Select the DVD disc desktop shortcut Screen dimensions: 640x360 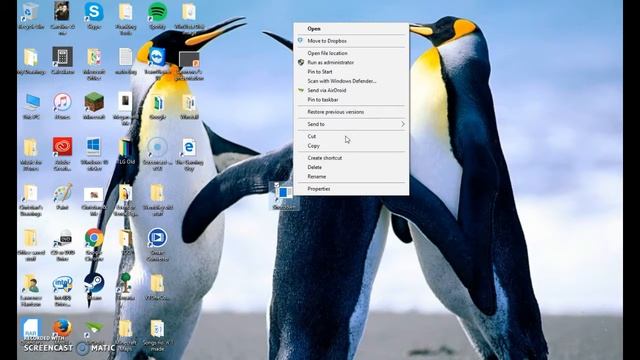click(x=64, y=238)
